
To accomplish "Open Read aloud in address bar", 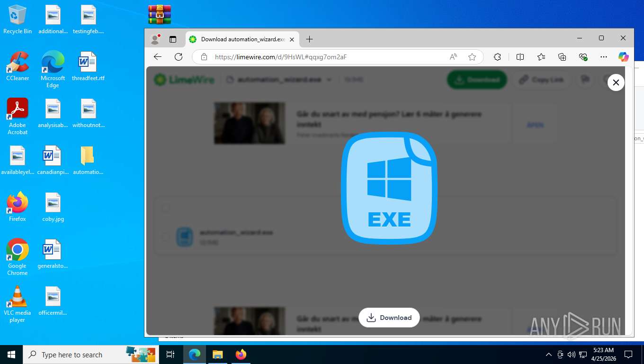I will pyautogui.click(x=453, y=57).
